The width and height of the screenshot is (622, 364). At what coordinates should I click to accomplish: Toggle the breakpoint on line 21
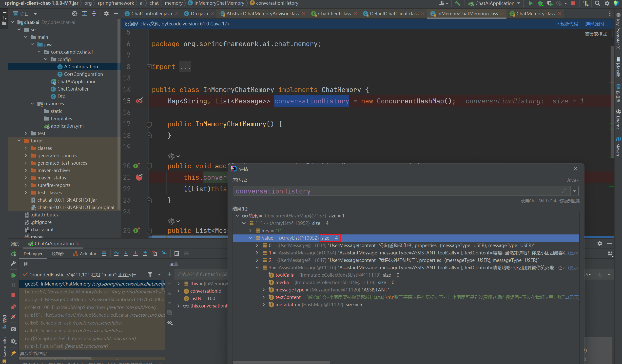[139, 177]
